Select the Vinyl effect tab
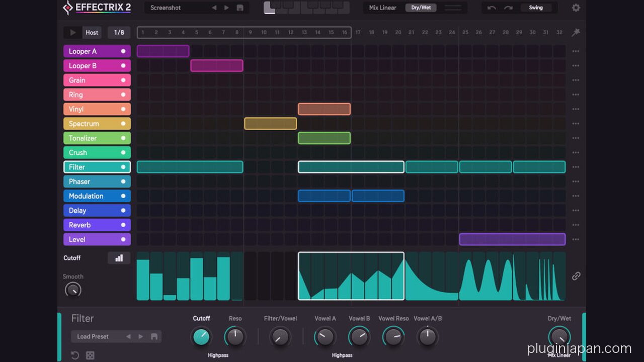 click(x=97, y=109)
